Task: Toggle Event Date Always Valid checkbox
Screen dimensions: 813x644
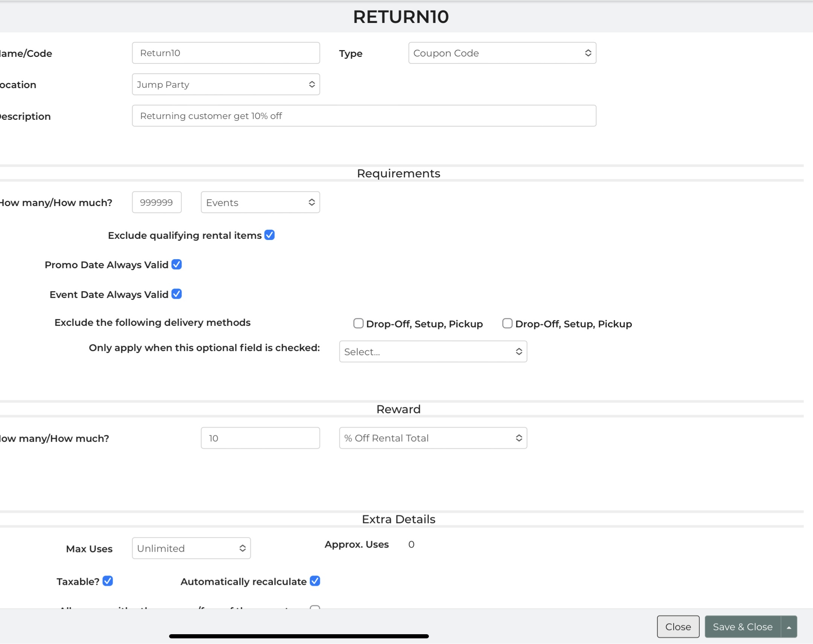Action: pyautogui.click(x=176, y=294)
